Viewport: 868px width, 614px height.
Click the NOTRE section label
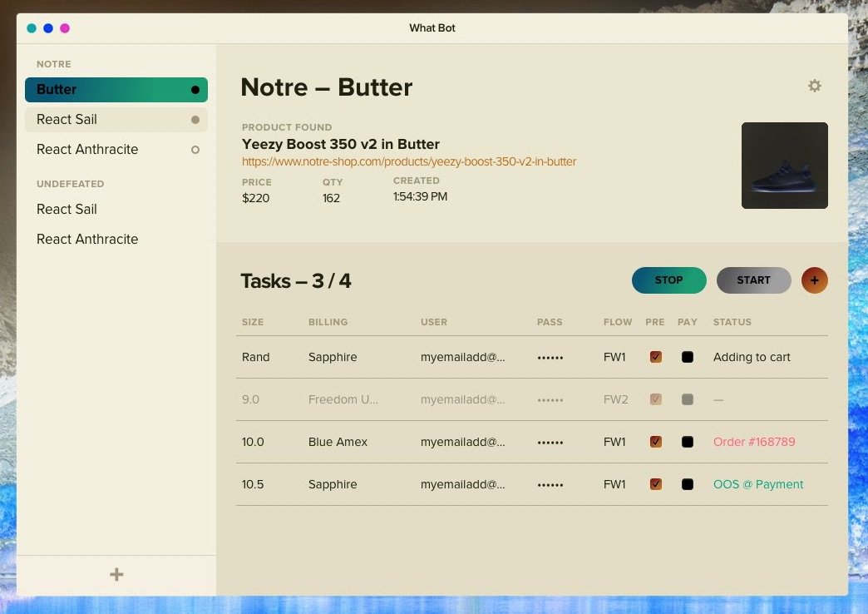(54, 64)
